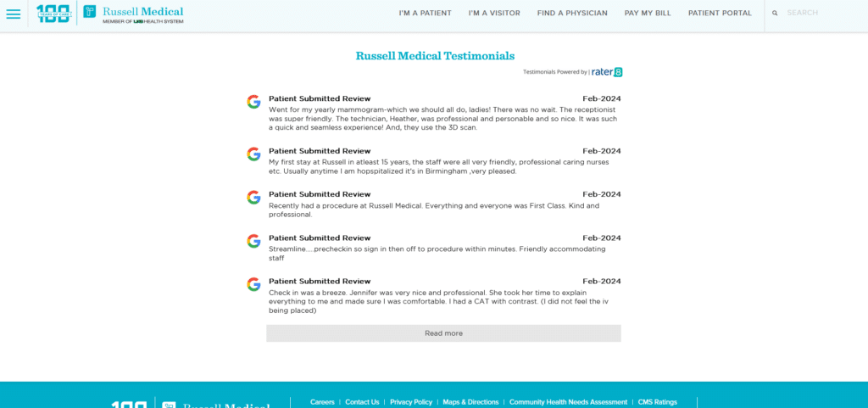Viewport: 868px width, 408px height.
Task: Open the I'M A PATIENT menu
Action: click(426, 14)
